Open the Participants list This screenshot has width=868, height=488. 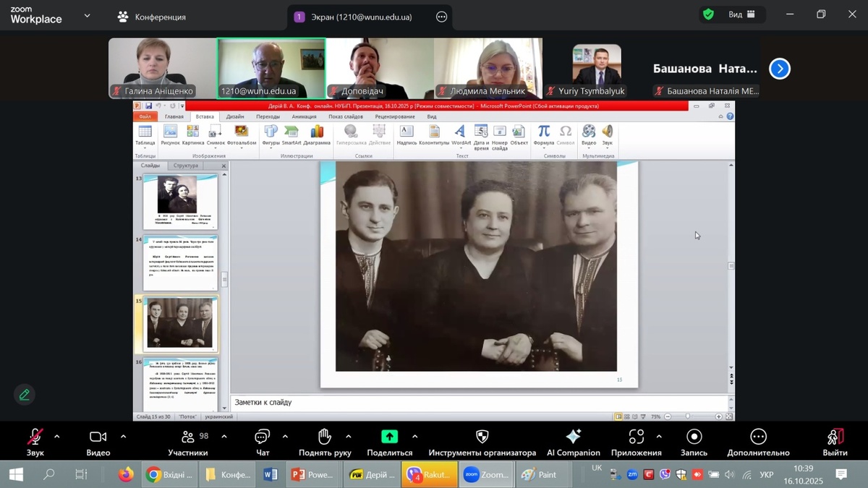click(x=188, y=437)
